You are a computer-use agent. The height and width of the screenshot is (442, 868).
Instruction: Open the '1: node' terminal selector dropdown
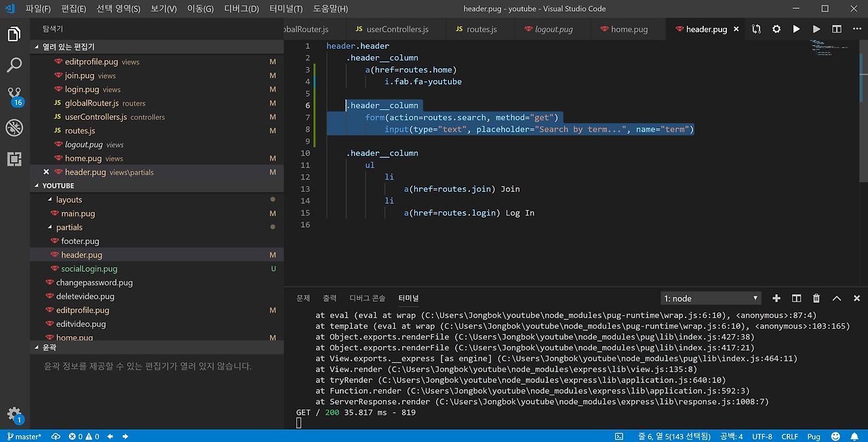click(711, 298)
